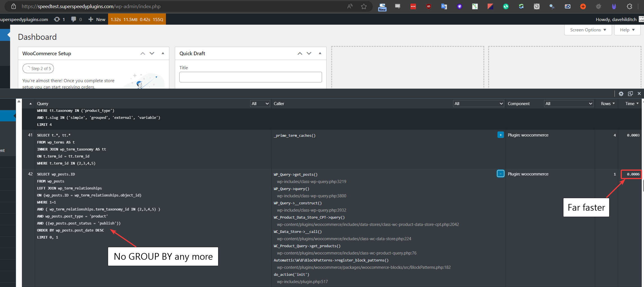Screen dimensions: 644x287
Task: Open Howdy, davehilditch account menu
Action: click(619, 19)
